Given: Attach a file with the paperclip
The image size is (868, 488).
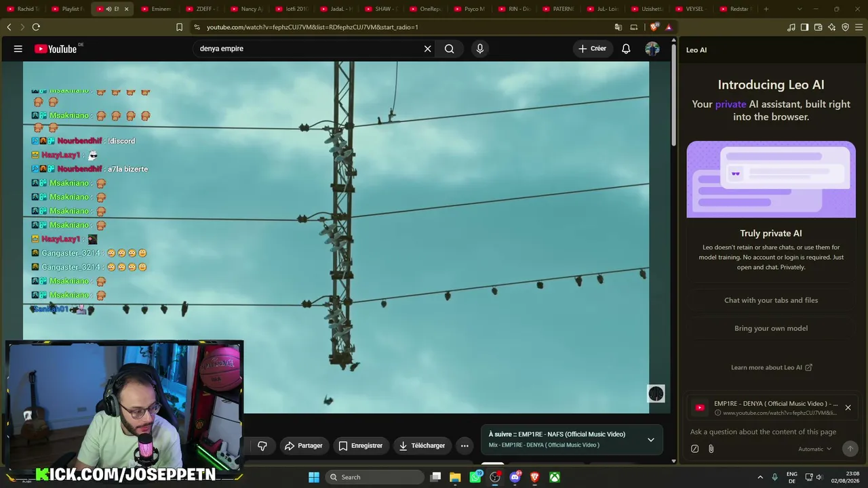Looking at the screenshot, I should point(711,449).
